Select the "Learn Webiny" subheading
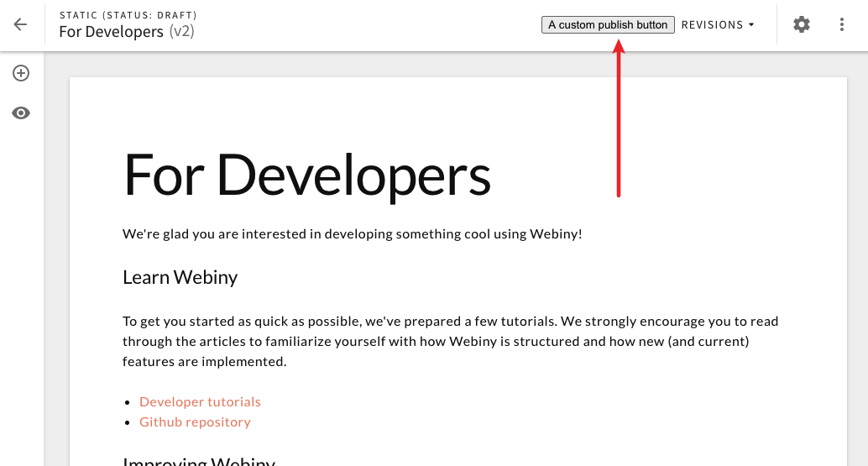The width and height of the screenshot is (868, 466). [x=180, y=277]
